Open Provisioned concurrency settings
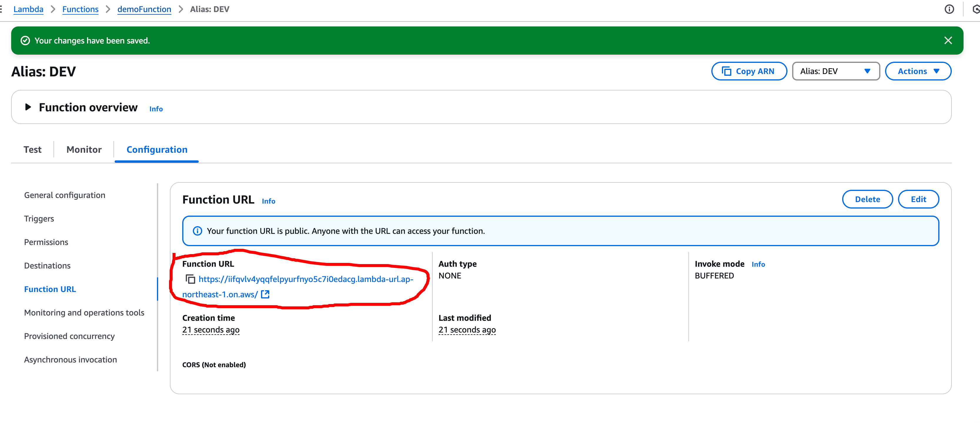980x423 pixels. (x=69, y=336)
